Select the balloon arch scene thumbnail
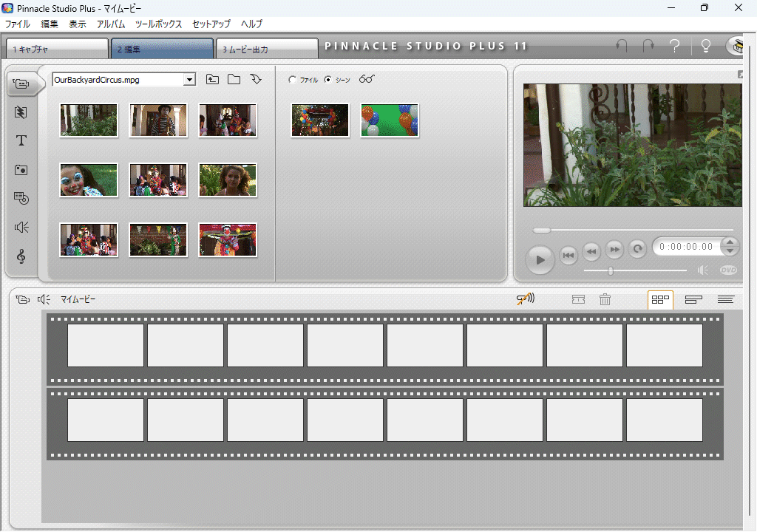Image resolution: width=757 pixels, height=532 pixels. (x=320, y=120)
